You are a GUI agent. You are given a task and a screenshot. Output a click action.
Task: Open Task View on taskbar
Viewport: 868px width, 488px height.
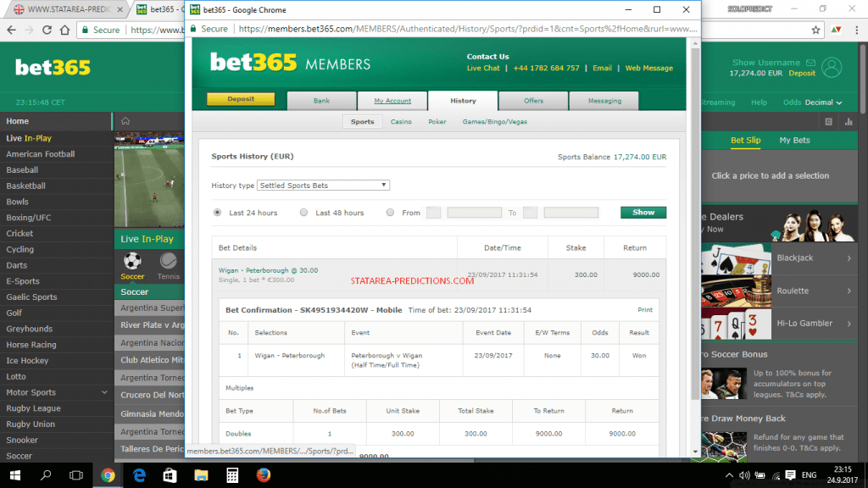coord(76,475)
